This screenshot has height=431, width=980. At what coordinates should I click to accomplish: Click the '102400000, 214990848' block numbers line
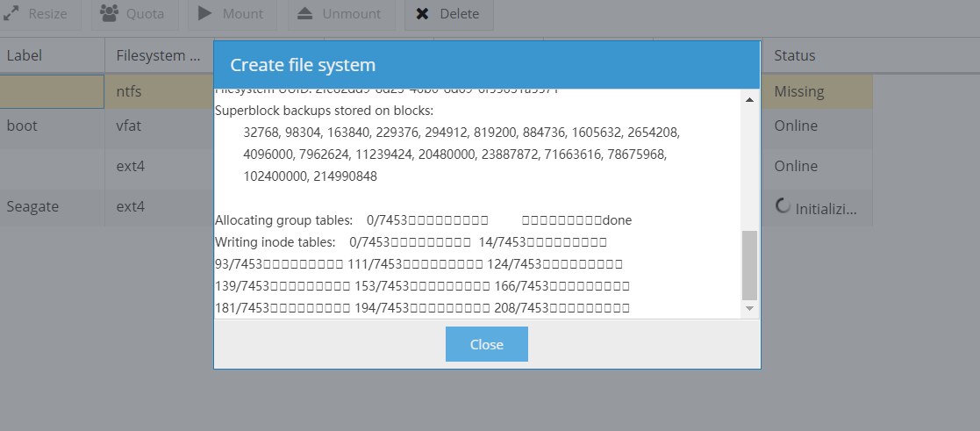tap(310, 176)
